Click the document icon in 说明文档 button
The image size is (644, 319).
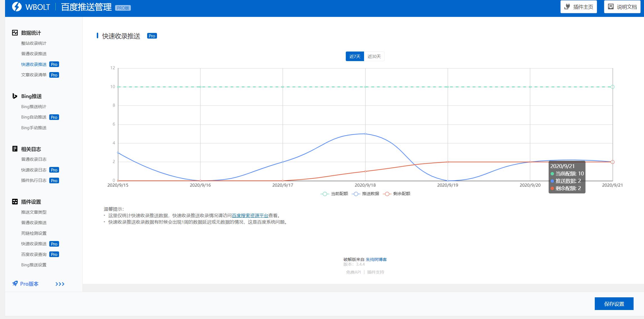(611, 7)
